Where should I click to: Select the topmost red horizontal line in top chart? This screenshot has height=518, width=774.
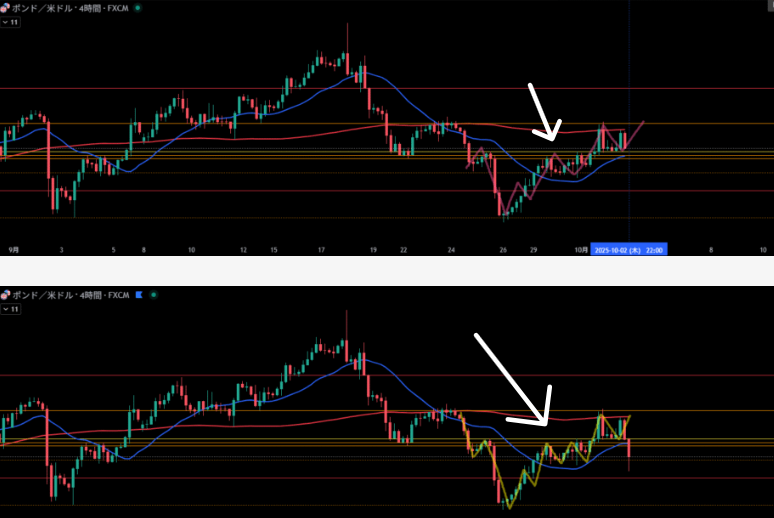point(200,88)
